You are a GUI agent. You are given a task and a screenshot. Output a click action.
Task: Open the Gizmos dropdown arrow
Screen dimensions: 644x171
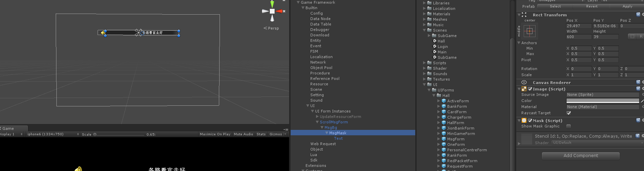tap(285, 134)
